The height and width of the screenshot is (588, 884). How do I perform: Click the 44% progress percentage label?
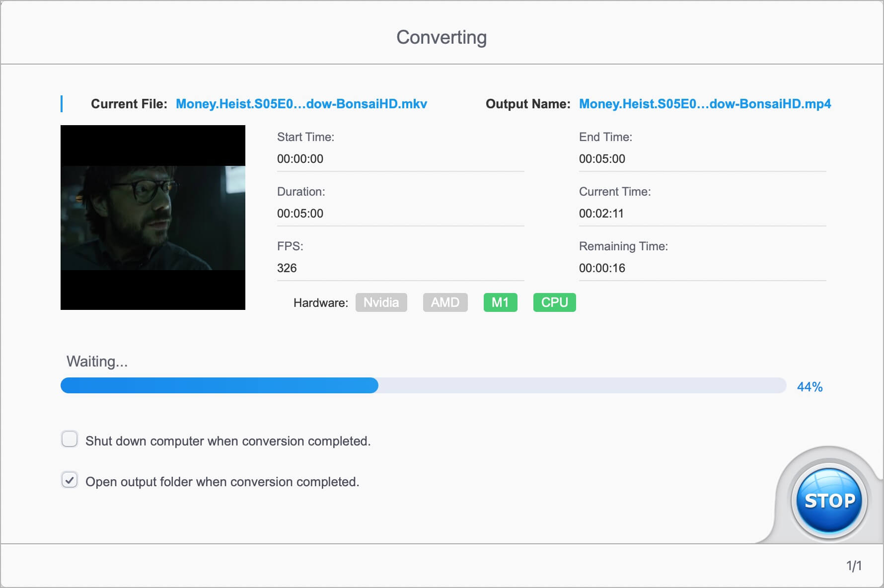click(810, 387)
